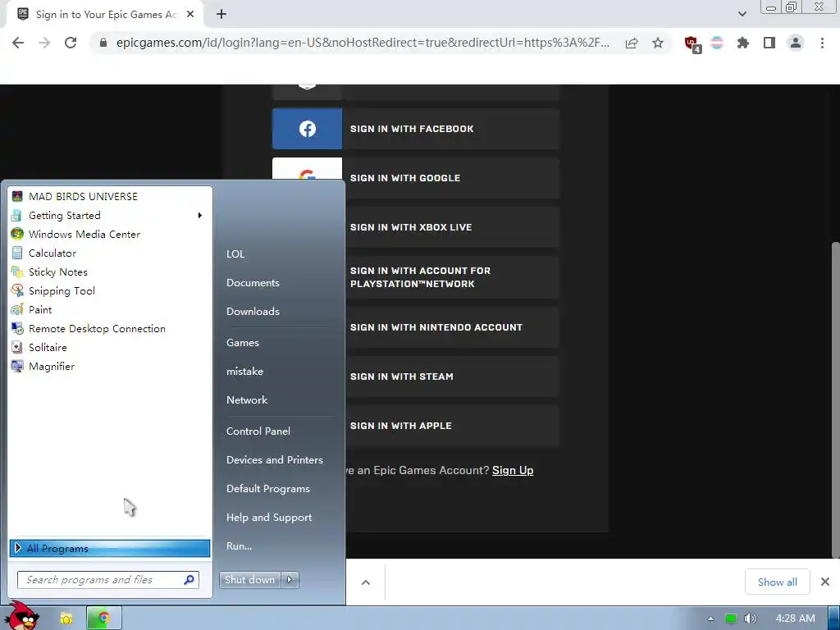Viewport: 840px width, 630px height.
Task: Click the page vertical scrollbar
Action: tap(835, 399)
